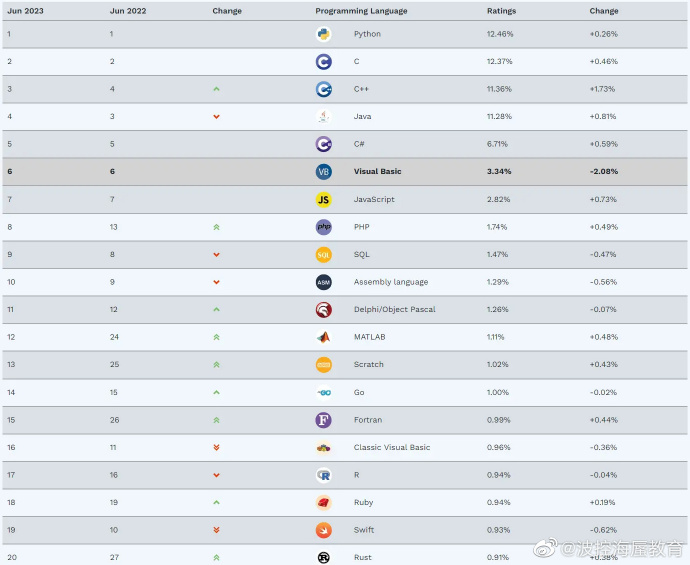Click the red down arrow in Java row
The width and height of the screenshot is (690, 565).
[216, 117]
